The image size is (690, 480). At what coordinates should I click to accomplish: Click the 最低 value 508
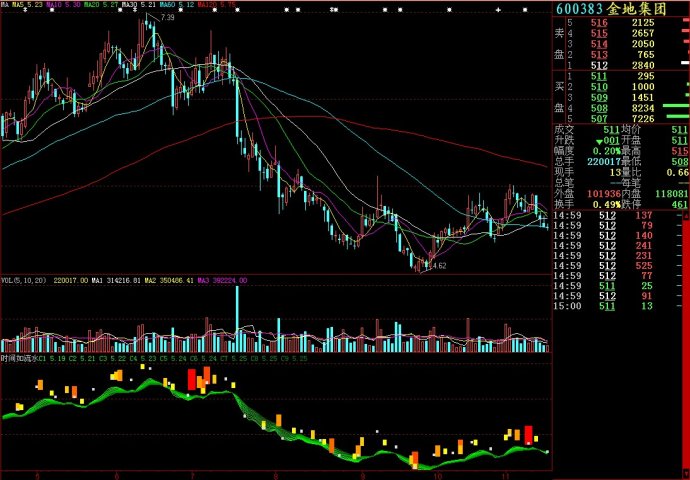[x=680, y=161]
